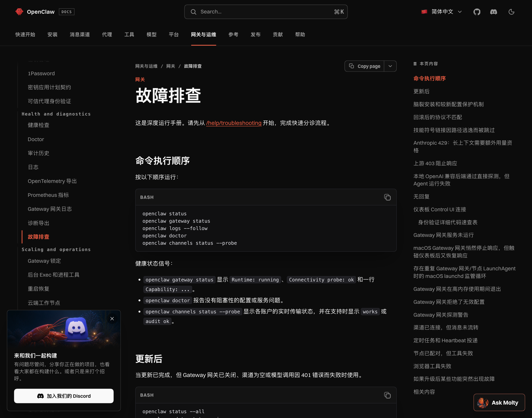Viewport: 532px width, 418px height.
Task: Select 重启恢复 in the sidebar
Action: click(x=39, y=289)
